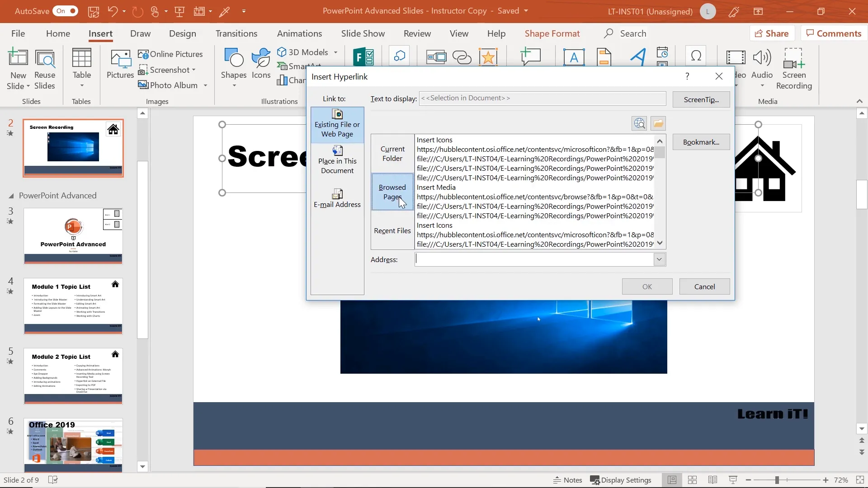The image size is (868, 488).
Task: Open the Shapes gallery
Action: point(234,67)
